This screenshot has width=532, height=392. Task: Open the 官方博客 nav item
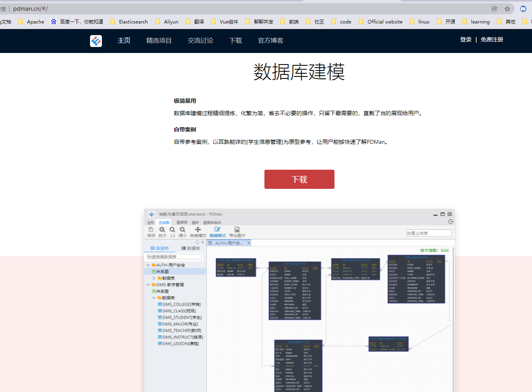coord(270,41)
